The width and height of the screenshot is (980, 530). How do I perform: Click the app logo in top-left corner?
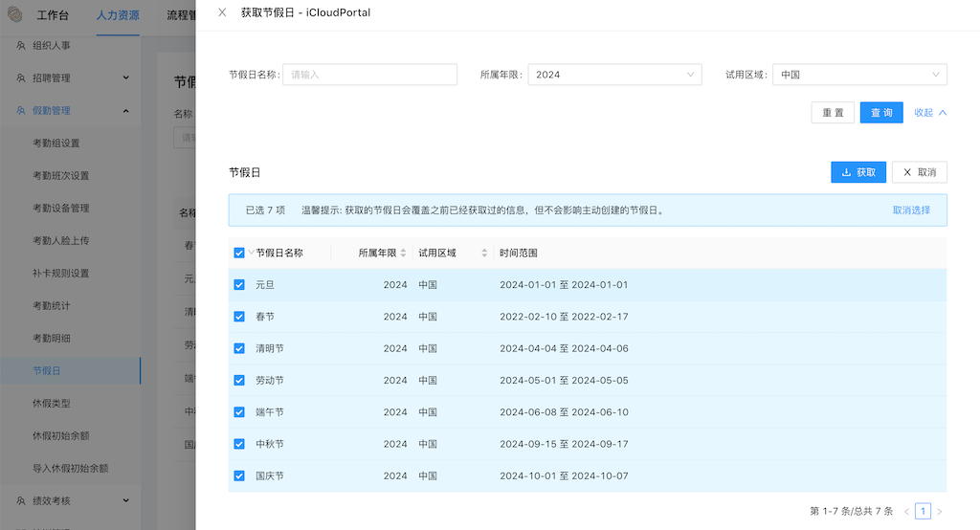[15, 13]
